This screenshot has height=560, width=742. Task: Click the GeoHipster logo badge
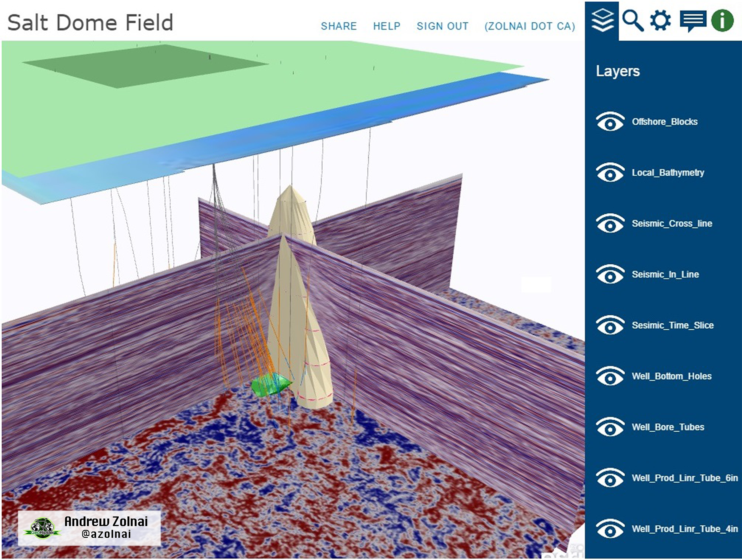pyautogui.click(x=43, y=528)
